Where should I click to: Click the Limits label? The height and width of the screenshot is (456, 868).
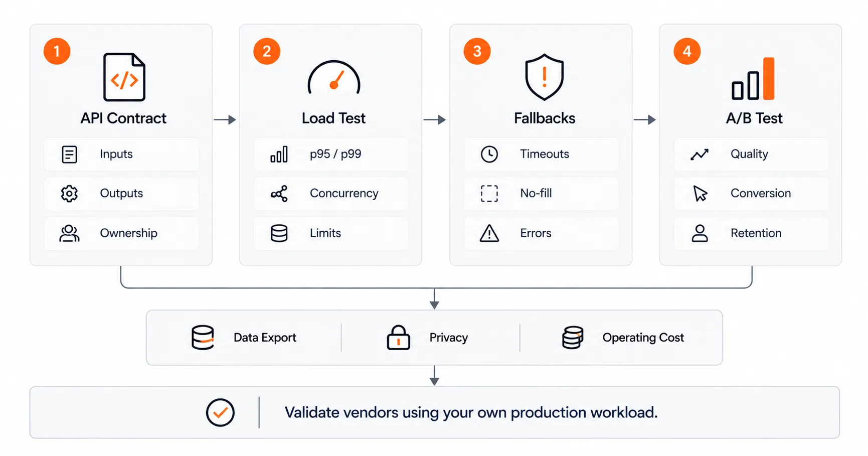(x=325, y=233)
